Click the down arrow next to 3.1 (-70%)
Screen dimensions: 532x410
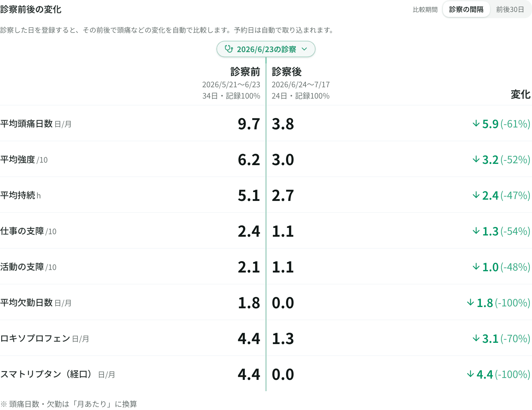(476, 338)
